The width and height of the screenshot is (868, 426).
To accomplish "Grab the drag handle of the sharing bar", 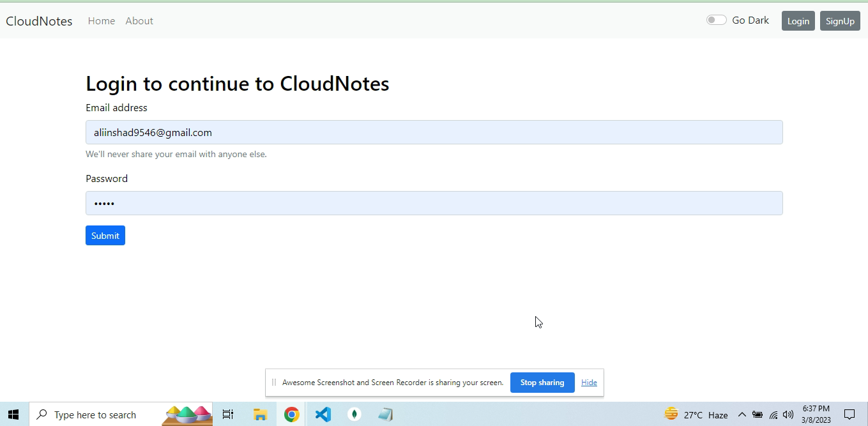I will 274,383.
